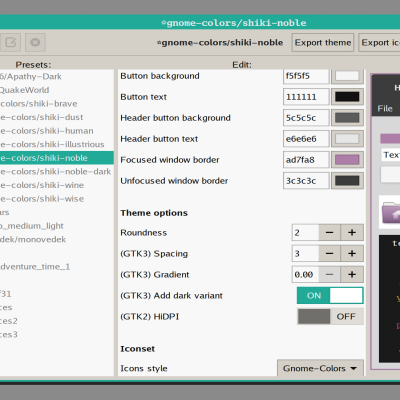
Task: Click the Theme options heading
Action: [154, 213]
